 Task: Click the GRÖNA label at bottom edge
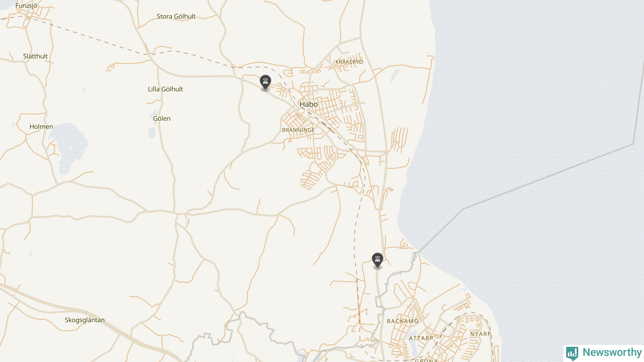[426, 360]
